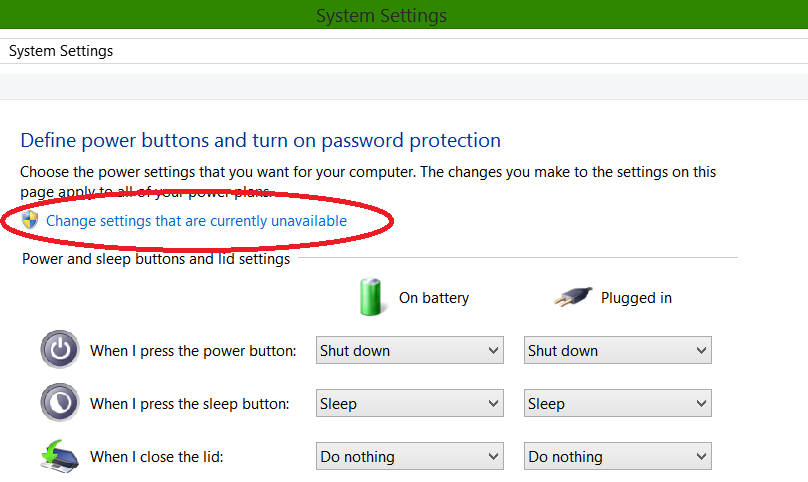Open Change settings that are currently unavailable
The width and height of the screenshot is (808, 482).
tap(196, 221)
